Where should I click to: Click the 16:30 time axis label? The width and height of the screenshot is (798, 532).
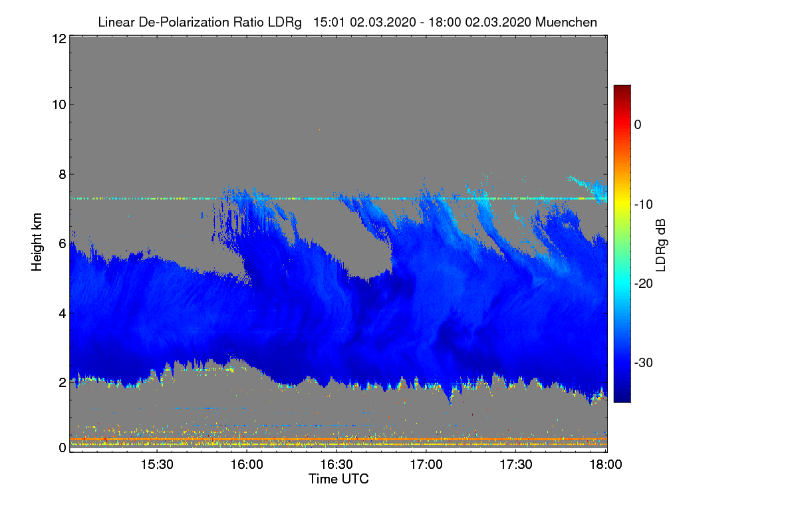(x=336, y=465)
